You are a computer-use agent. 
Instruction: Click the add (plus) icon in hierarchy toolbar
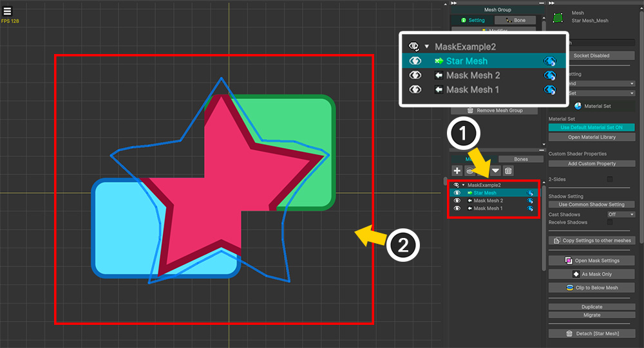pyautogui.click(x=457, y=170)
